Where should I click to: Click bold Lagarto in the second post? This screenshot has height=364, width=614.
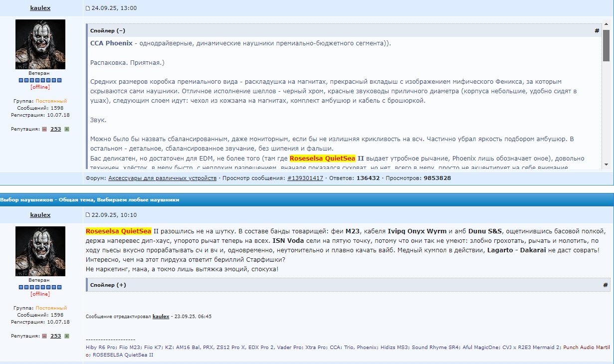(500, 250)
